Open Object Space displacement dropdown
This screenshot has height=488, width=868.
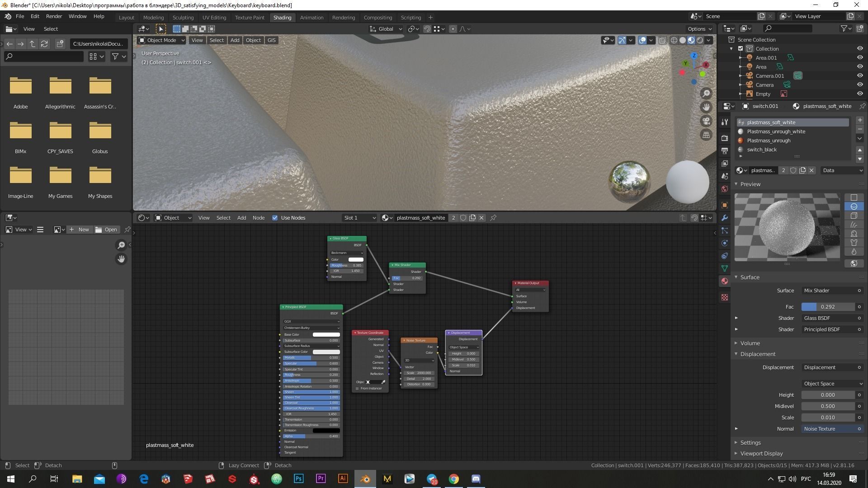coord(832,384)
